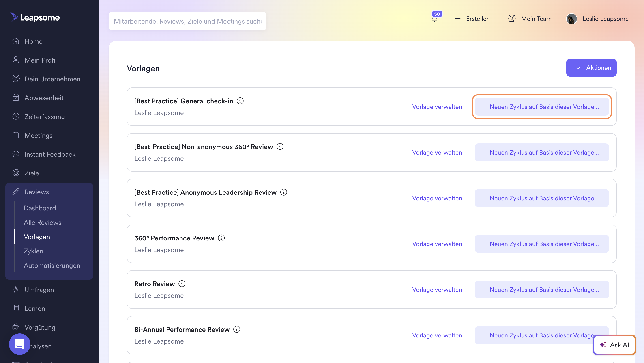Manage the General check-in template
Screen dimensions: 644x363
[437, 107]
